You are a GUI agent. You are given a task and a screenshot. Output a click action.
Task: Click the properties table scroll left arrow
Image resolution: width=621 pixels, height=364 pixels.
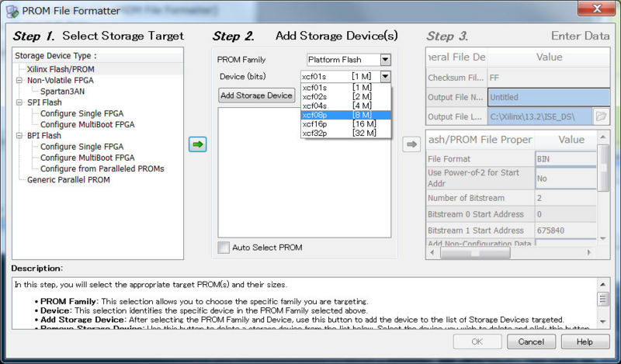point(432,253)
